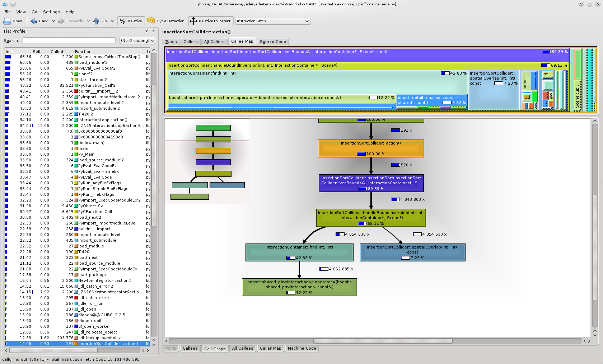Toggle Relative to Parent mode
The height and width of the screenshot is (364, 603).
(x=211, y=21)
